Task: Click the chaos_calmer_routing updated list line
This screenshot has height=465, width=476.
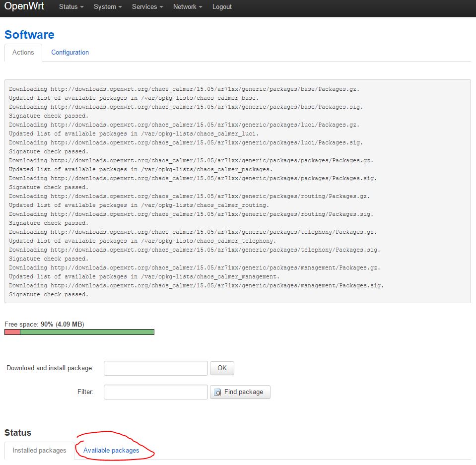Action: click(x=139, y=205)
